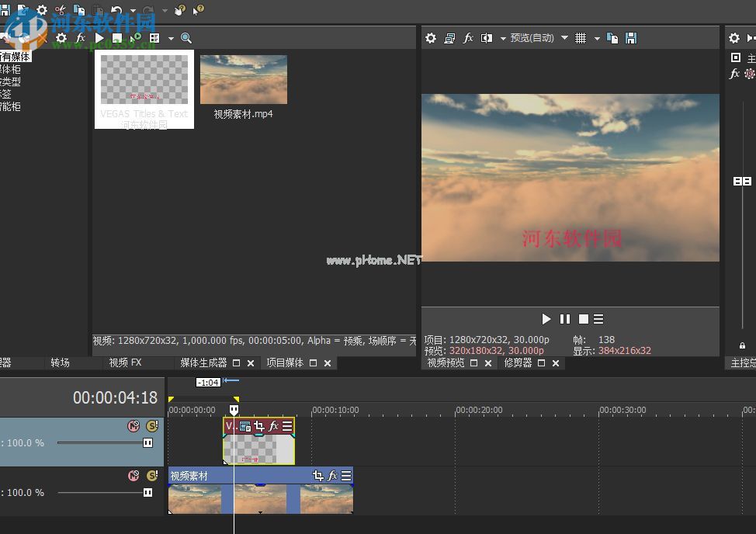The width and height of the screenshot is (756, 534).
Task: Toggle split screen view in preview
Action: click(487, 38)
